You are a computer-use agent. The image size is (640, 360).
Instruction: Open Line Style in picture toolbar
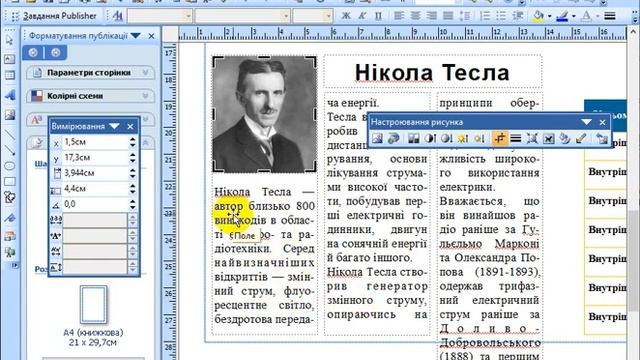pos(516,139)
